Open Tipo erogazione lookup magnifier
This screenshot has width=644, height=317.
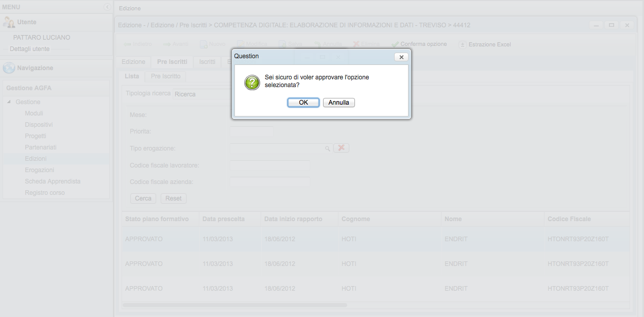327,148
